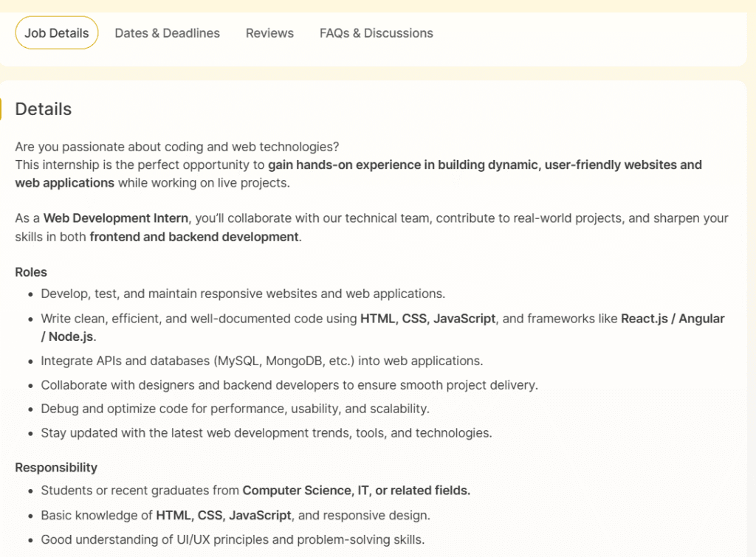756x557 pixels.
Task: Click the frontend and backend development text
Action: pos(193,237)
